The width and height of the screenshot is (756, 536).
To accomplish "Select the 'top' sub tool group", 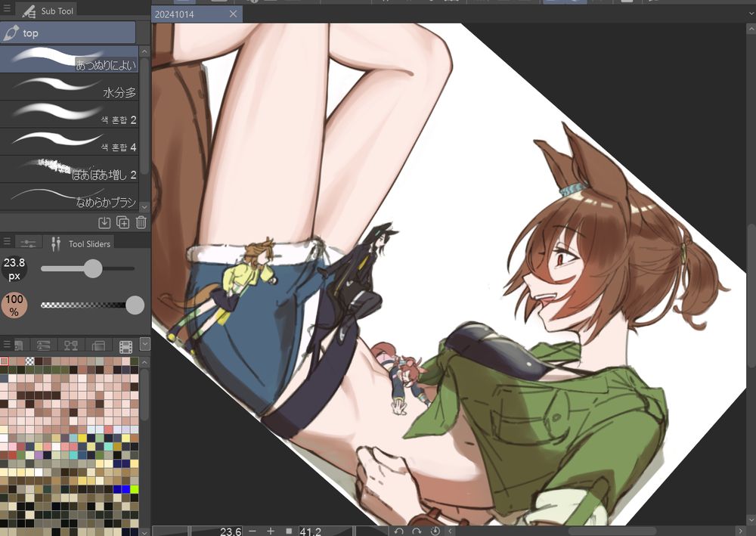I will point(67,33).
